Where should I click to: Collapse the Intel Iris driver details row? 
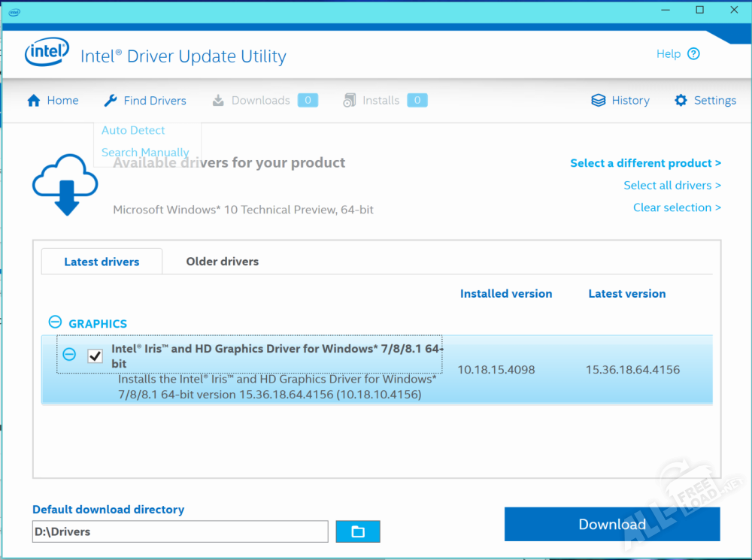(x=69, y=354)
